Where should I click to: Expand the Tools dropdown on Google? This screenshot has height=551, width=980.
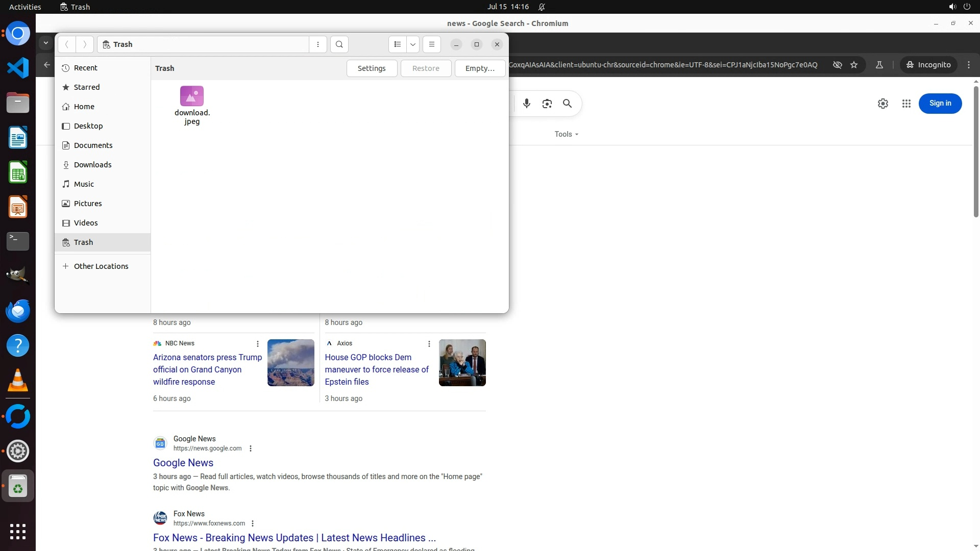[x=566, y=134]
